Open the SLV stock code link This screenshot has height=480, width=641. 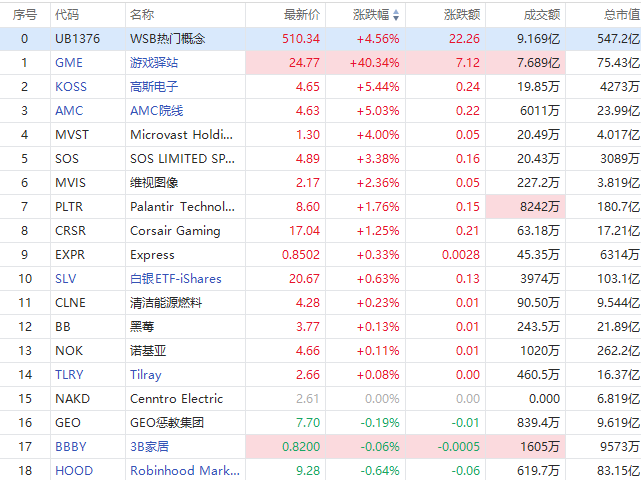pos(65,279)
